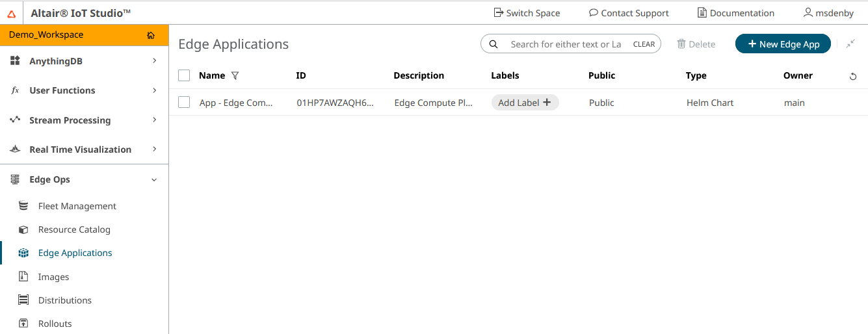Collapse the panel with the shrink arrows icon

coord(850,44)
